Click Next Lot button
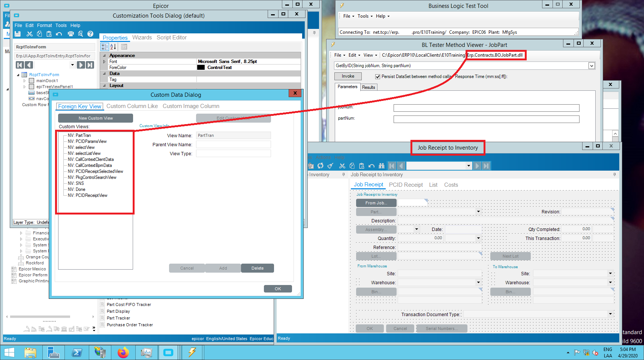The image size is (644, 360). (510, 256)
